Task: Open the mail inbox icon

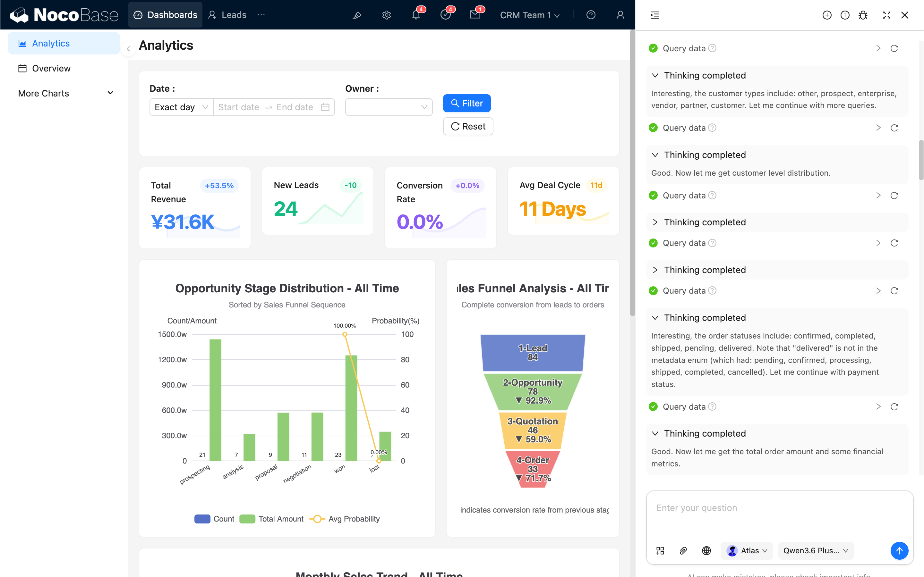Action: (x=475, y=15)
